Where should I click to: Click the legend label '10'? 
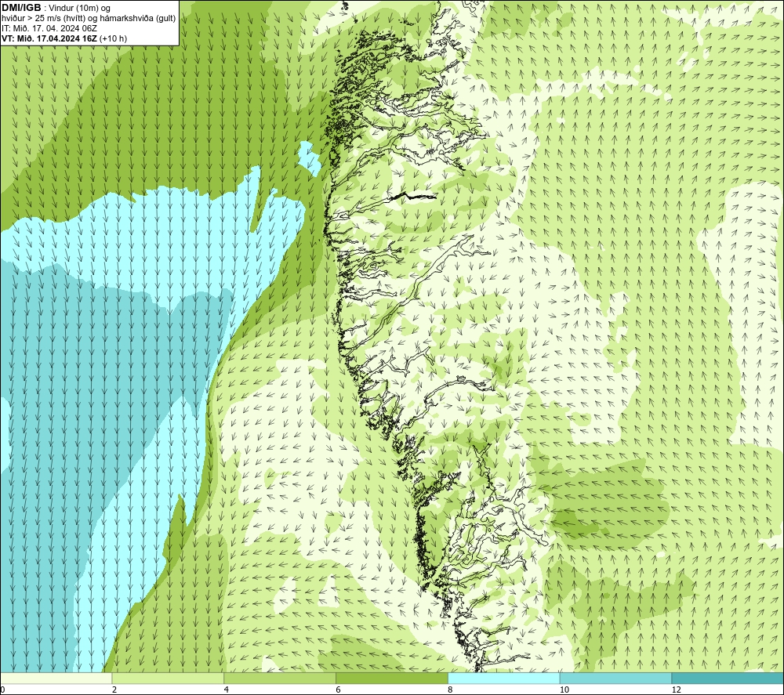(x=564, y=690)
